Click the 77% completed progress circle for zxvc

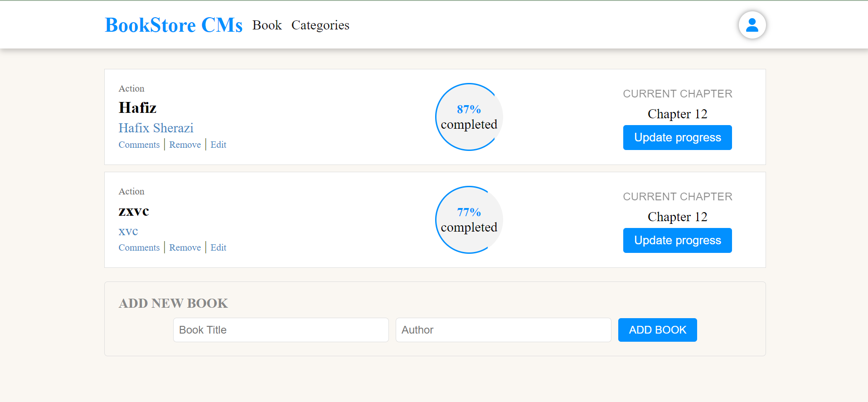[468, 219]
